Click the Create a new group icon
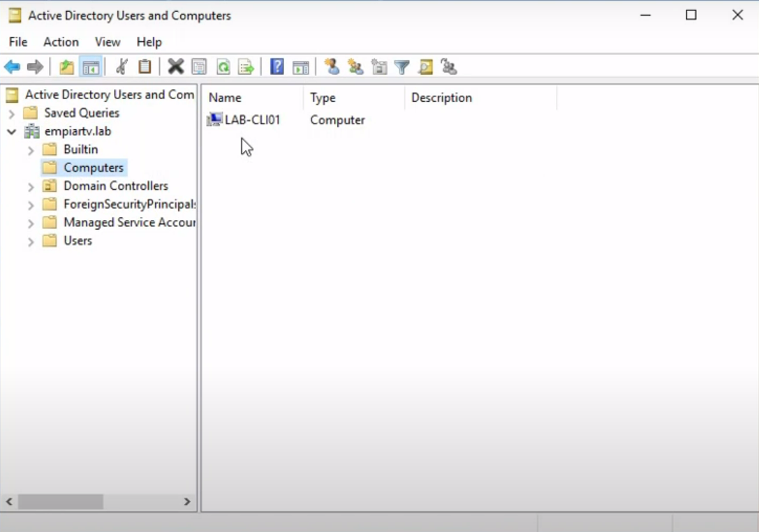 click(x=355, y=66)
